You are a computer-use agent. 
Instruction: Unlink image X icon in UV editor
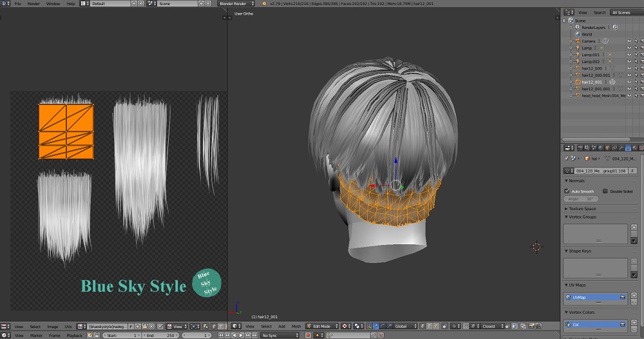(151, 326)
